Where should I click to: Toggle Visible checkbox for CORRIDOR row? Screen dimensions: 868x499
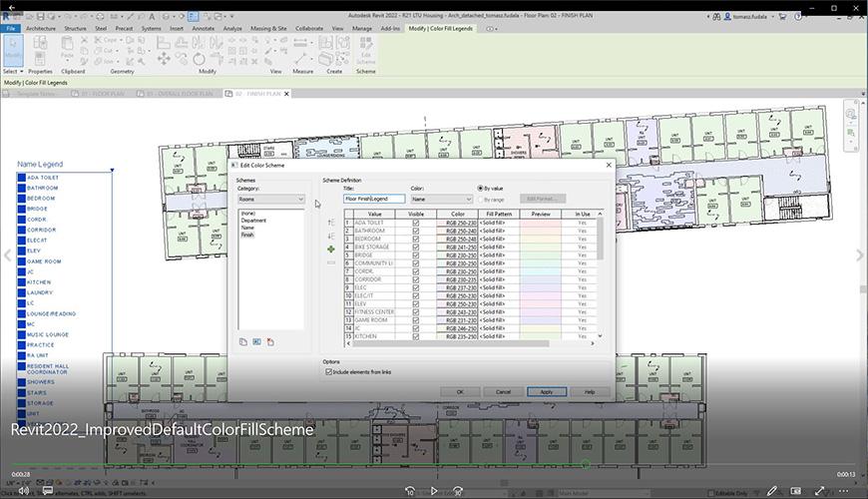tap(416, 279)
